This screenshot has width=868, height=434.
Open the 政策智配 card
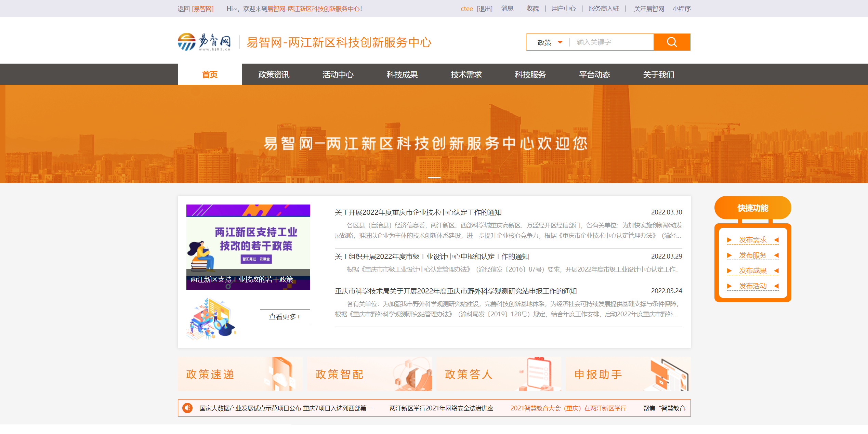(x=369, y=374)
